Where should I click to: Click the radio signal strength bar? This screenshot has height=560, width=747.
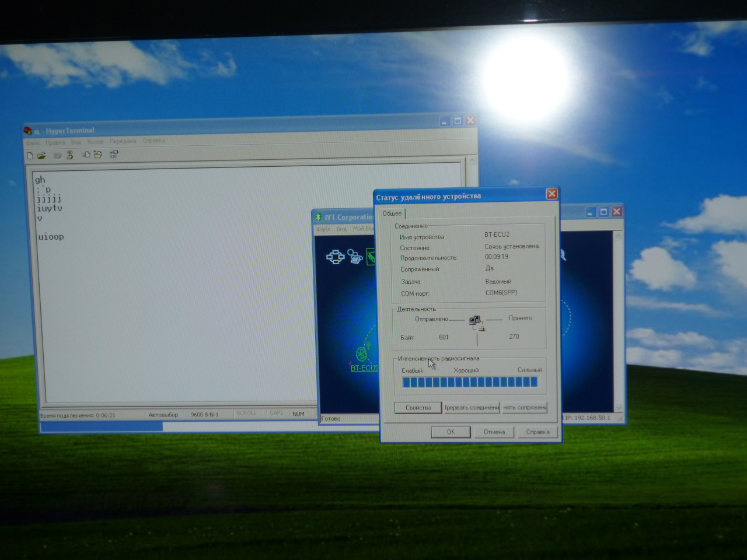tap(470, 382)
